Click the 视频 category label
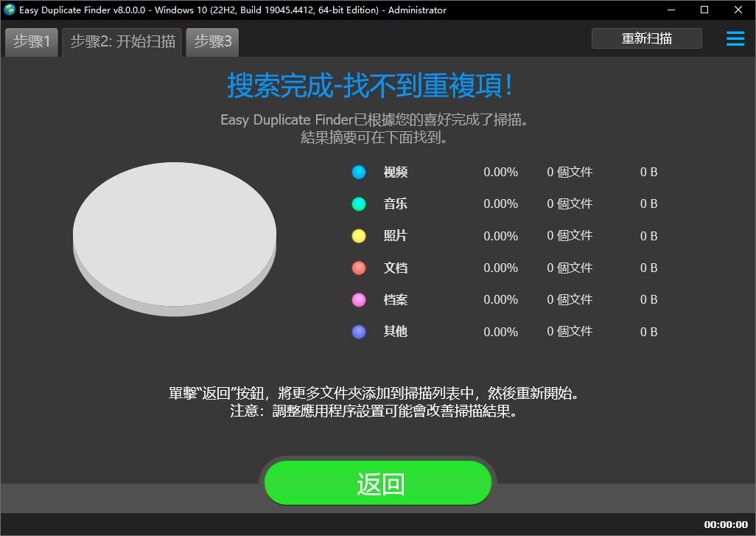 point(396,173)
